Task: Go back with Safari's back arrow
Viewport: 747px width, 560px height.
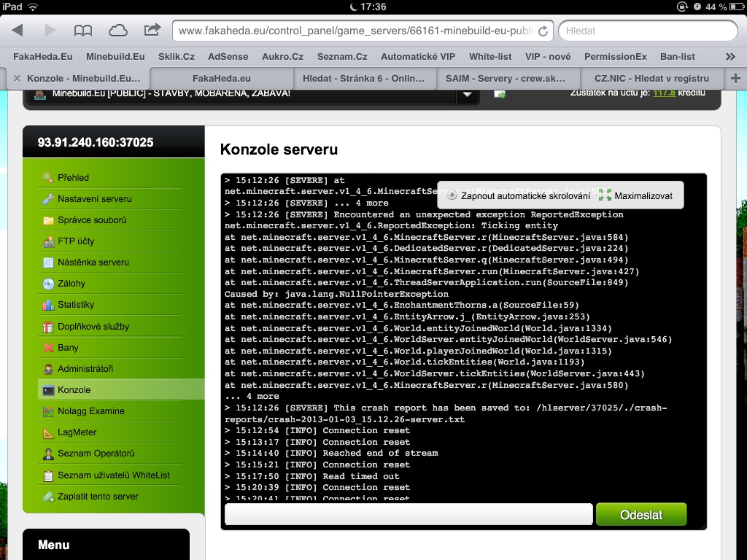Action: click(18, 31)
